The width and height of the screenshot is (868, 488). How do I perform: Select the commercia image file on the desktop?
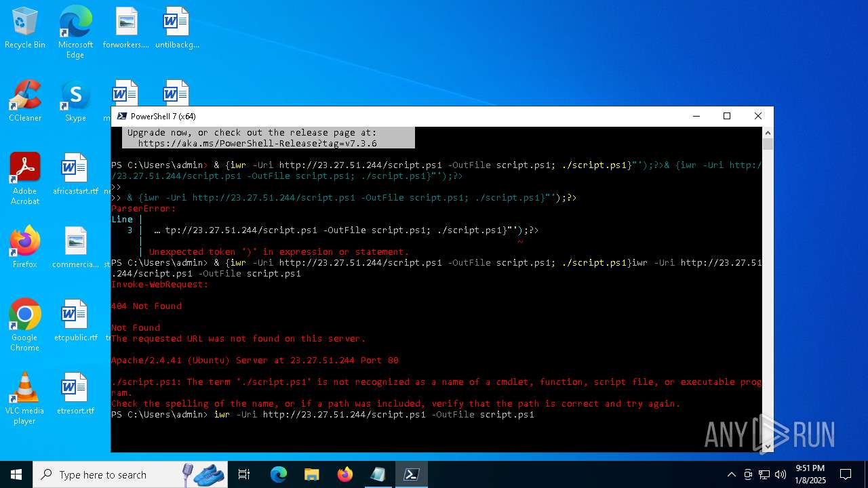pyautogui.click(x=75, y=247)
